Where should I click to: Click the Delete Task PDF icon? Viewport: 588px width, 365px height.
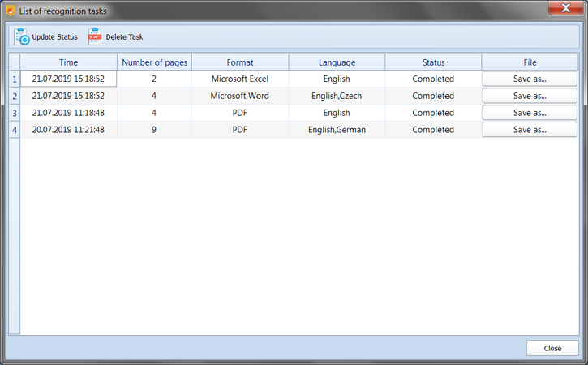tap(95, 36)
